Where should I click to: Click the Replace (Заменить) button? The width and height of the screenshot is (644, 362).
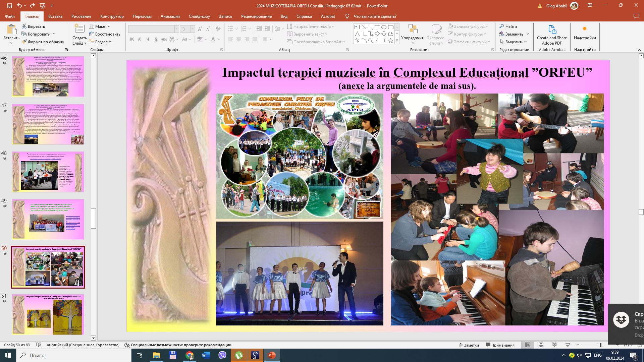(x=511, y=34)
